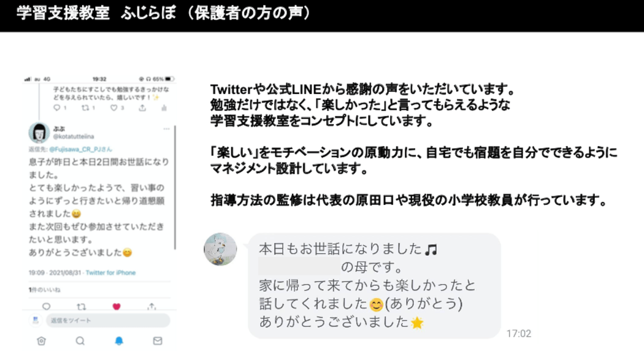644x362 pixels.
Task: Click the 返信をツイート reply field
Action: (x=108, y=320)
